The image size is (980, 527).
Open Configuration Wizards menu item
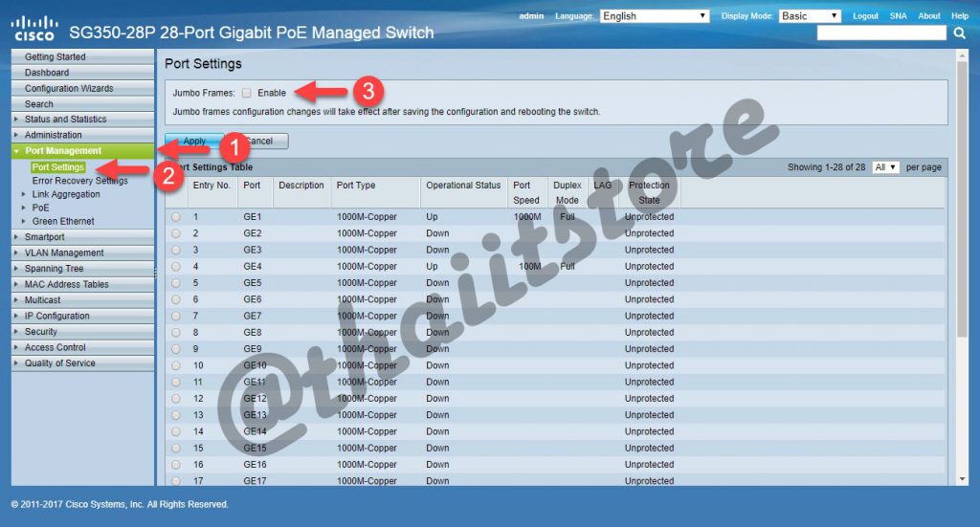[x=82, y=89]
